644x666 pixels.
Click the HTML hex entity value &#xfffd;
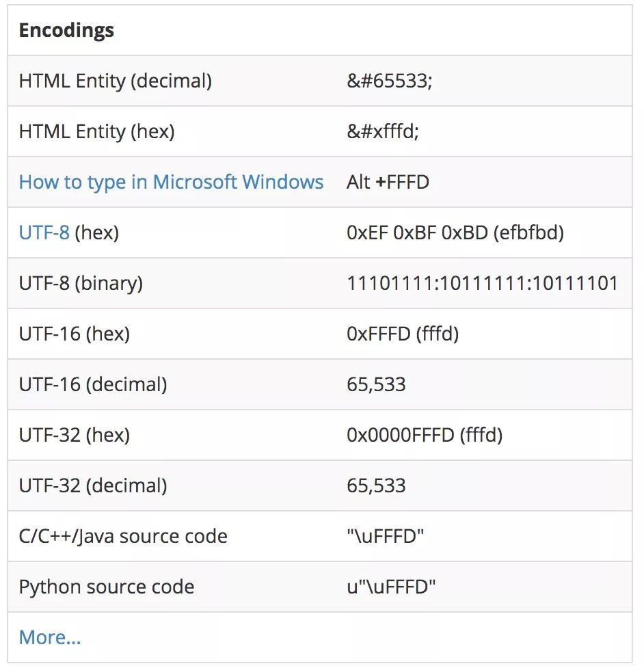[383, 131]
